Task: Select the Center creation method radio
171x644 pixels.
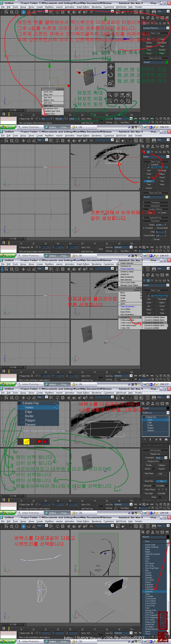Action: coord(159,213)
